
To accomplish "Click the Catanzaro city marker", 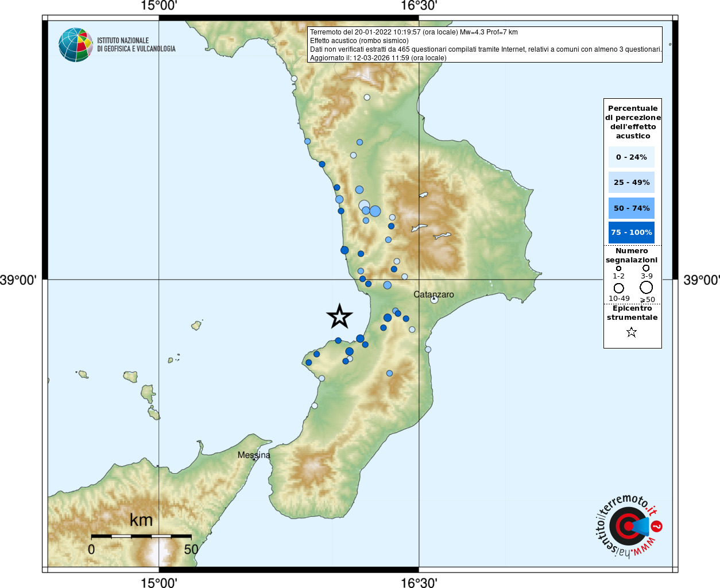I will coord(434,299).
